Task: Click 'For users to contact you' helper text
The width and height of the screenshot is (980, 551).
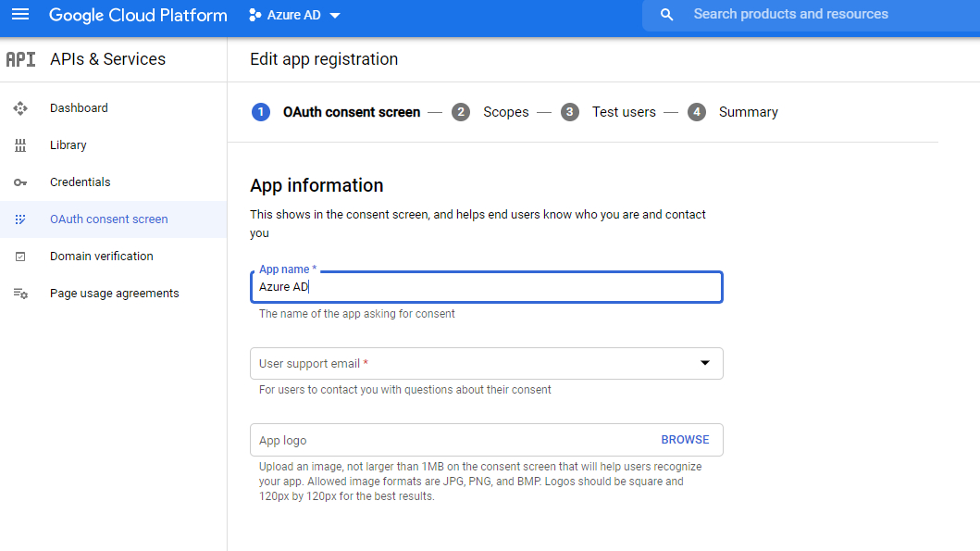Action: (x=405, y=390)
